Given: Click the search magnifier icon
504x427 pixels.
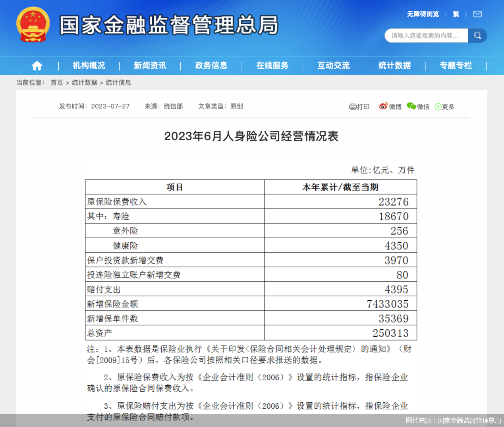Looking at the screenshot, I should 477,35.
